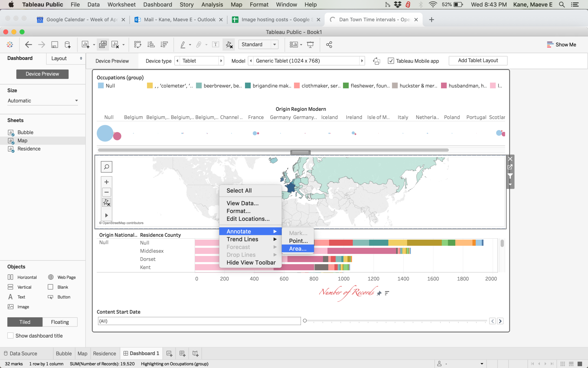Click the Add Tablet Layout button
Screen dimensions: 588x368
click(x=478, y=61)
